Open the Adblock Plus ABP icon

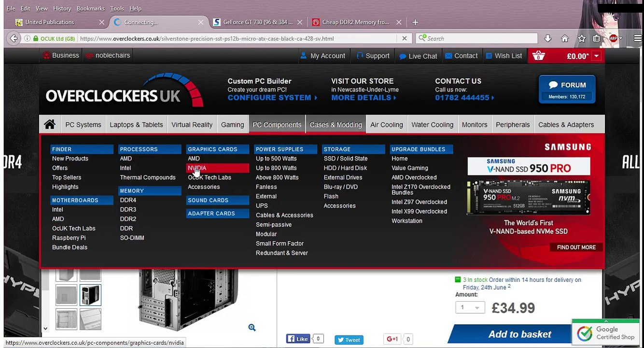pos(613,39)
